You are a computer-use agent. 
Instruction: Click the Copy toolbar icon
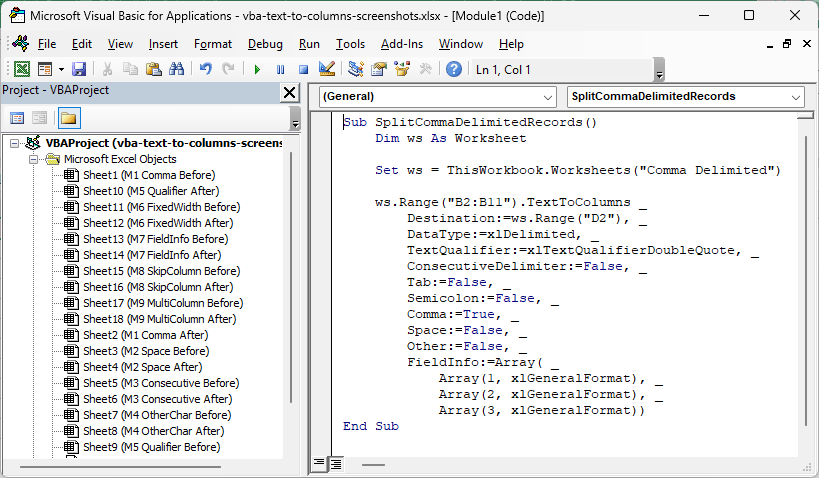pyautogui.click(x=130, y=69)
